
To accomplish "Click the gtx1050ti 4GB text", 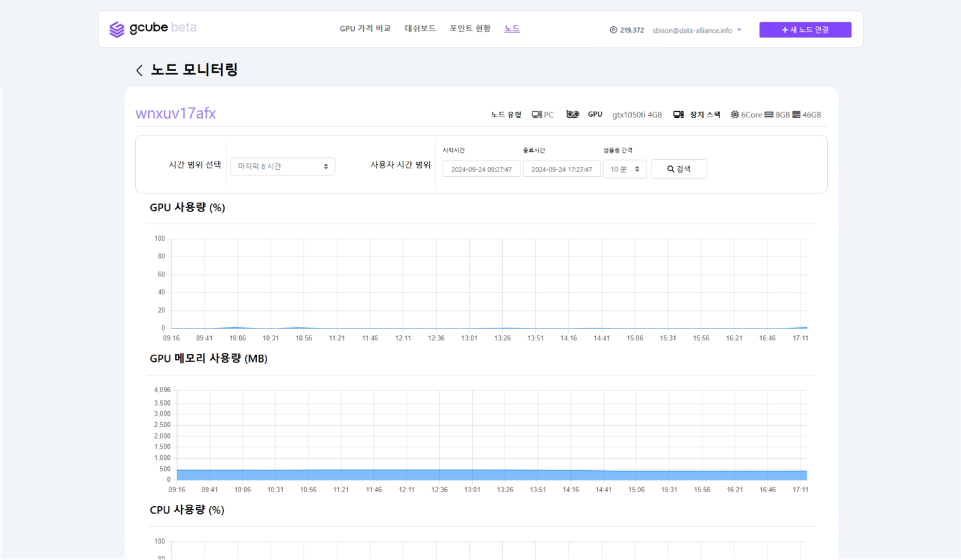I will pos(637,115).
